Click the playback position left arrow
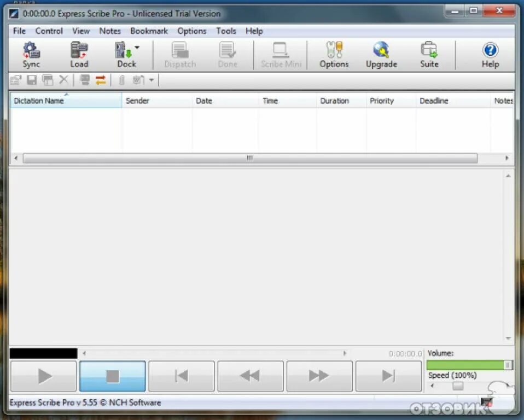The height and width of the screenshot is (420, 524). 84,353
